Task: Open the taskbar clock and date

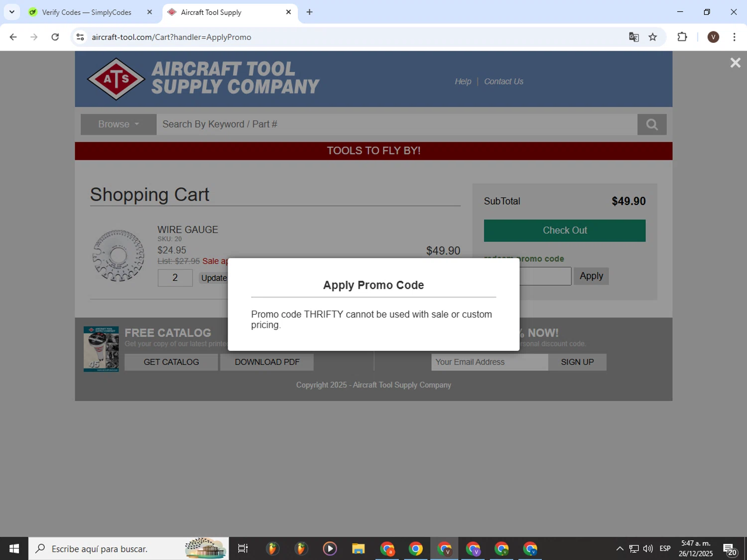Action: pyautogui.click(x=696, y=549)
